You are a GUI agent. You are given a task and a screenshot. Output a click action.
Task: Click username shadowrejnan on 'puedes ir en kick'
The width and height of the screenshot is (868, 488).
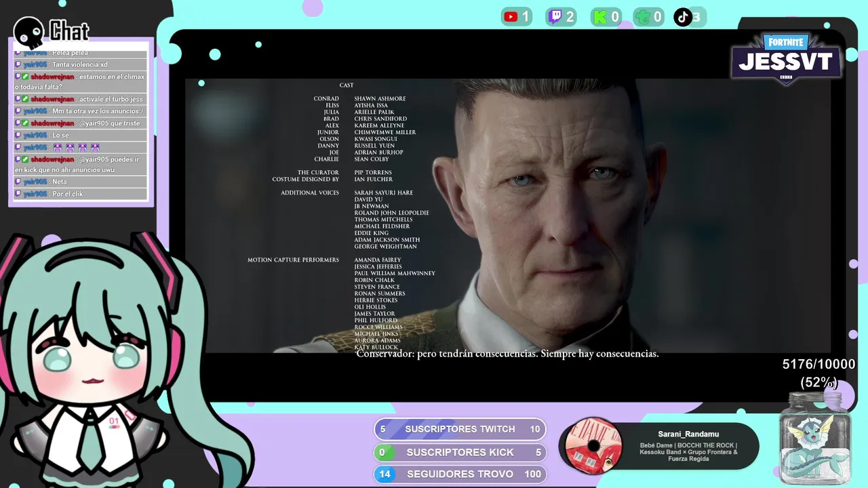click(52, 159)
